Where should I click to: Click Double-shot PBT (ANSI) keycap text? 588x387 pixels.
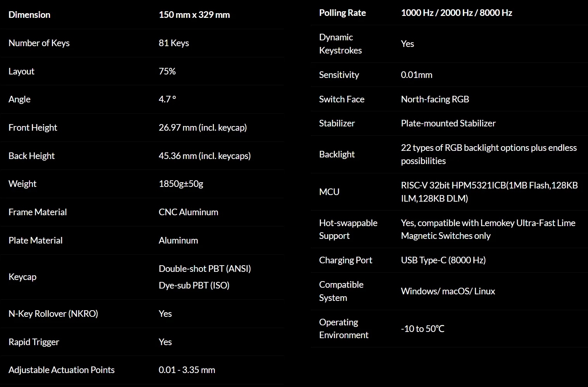(205, 269)
